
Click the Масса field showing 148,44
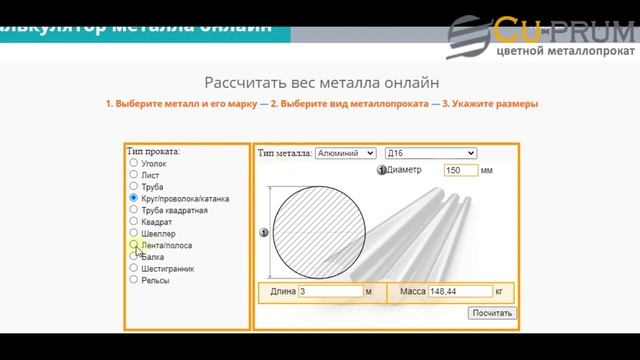coord(460,291)
